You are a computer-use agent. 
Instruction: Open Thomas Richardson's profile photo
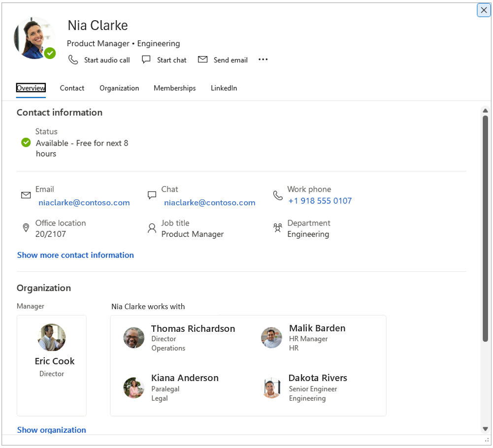pyautogui.click(x=134, y=338)
